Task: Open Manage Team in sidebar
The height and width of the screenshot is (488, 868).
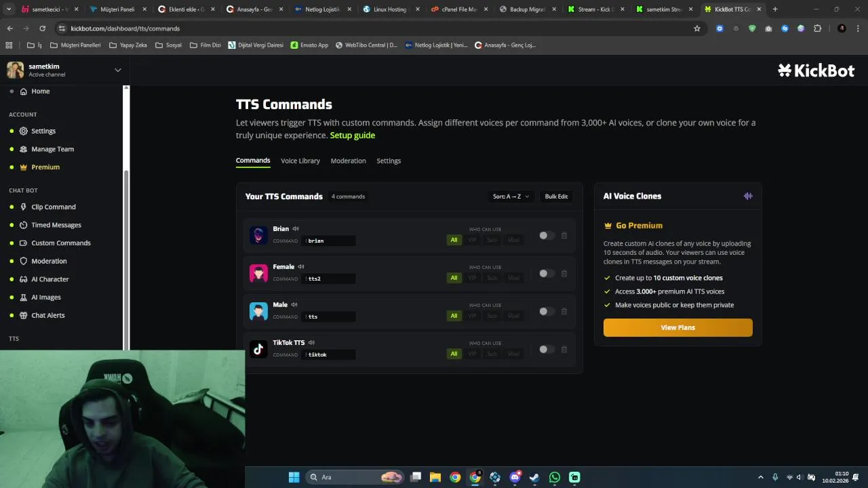Action: point(53,149)
